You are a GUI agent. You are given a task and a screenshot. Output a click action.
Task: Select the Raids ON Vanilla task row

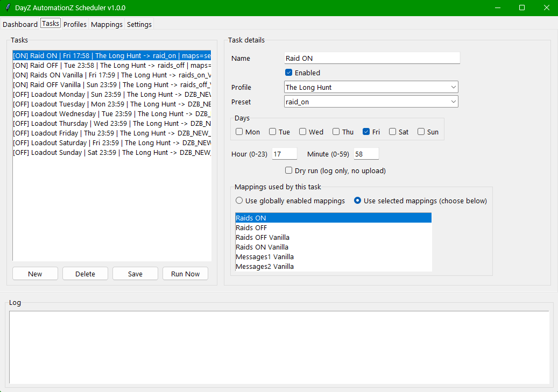(x=112, y=75)
